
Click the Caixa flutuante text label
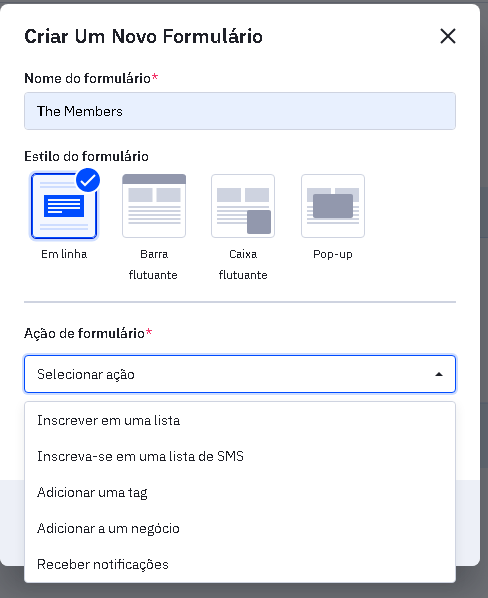point(243,264)
